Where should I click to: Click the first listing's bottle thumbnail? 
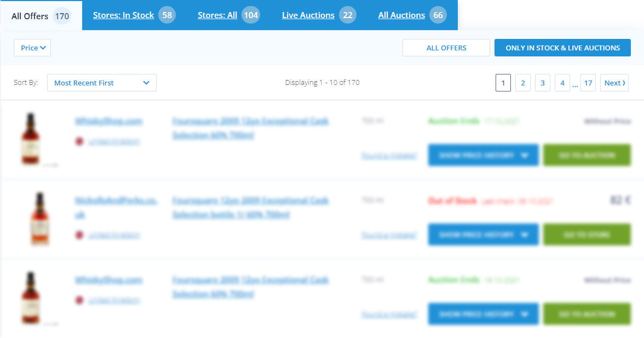[31, 139]
